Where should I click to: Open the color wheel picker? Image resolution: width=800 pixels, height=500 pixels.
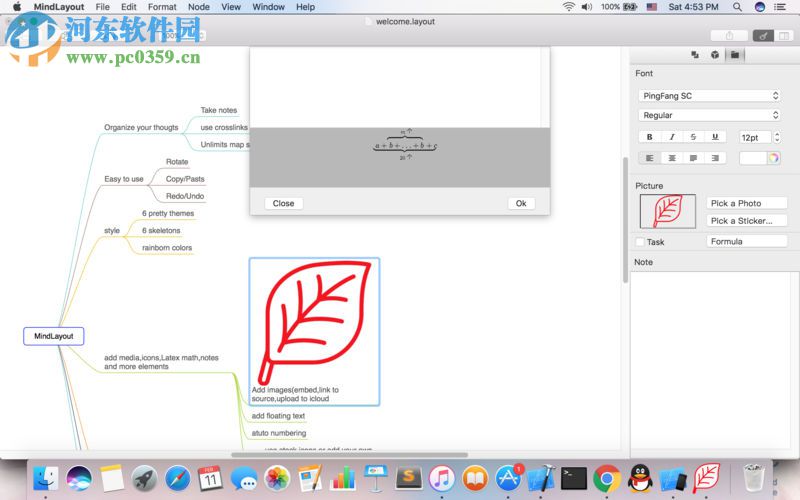click(773, 158)
